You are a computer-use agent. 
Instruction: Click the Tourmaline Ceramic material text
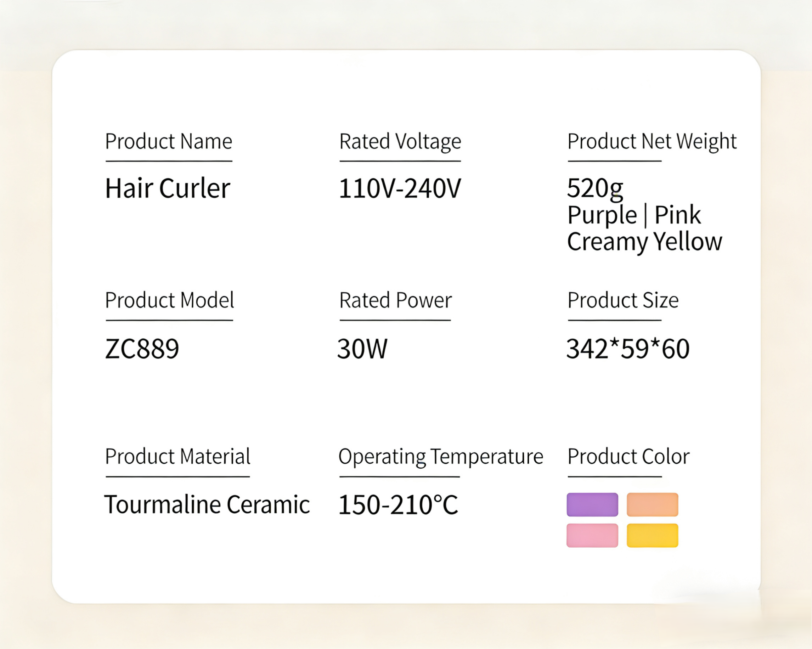click(207, 504)
